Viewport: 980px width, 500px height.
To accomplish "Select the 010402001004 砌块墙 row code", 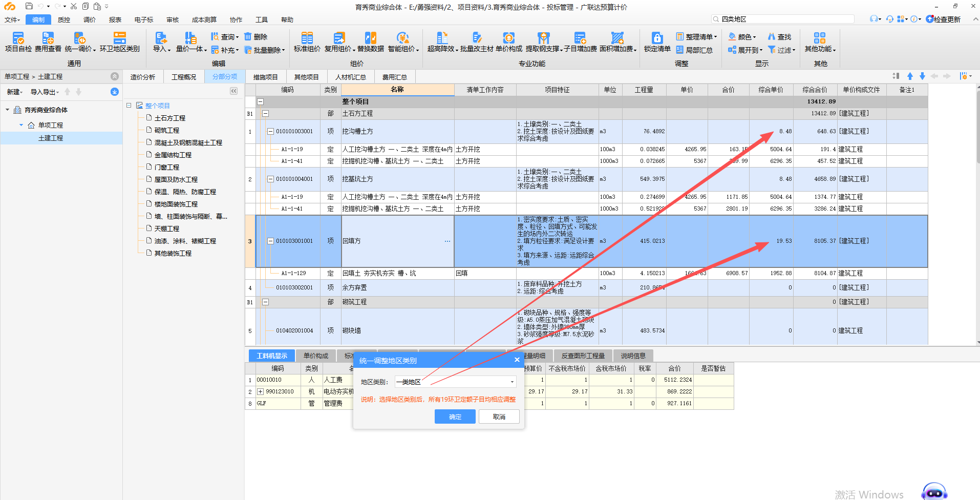I will point(294,330).
